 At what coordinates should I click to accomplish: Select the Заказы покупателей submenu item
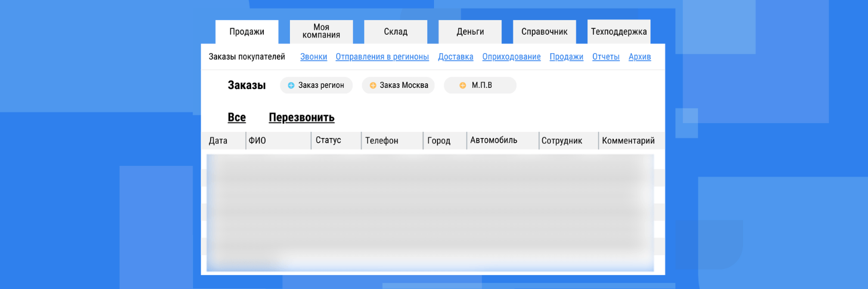tap(247, 57)
